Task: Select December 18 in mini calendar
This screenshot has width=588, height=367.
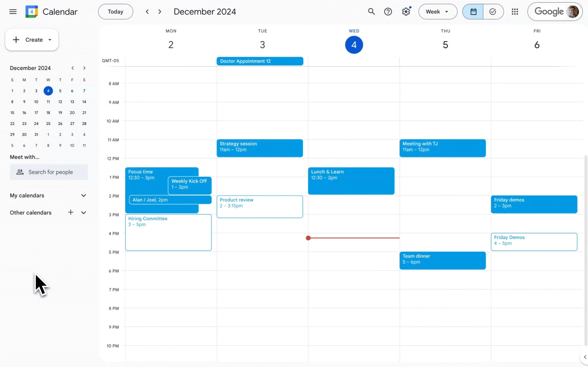Action: click(48, 112)
